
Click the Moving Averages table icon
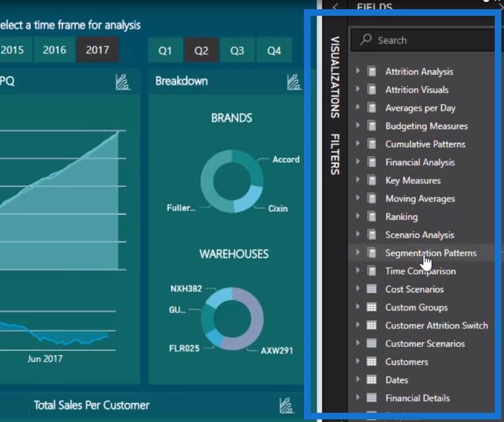click(372, 198)
